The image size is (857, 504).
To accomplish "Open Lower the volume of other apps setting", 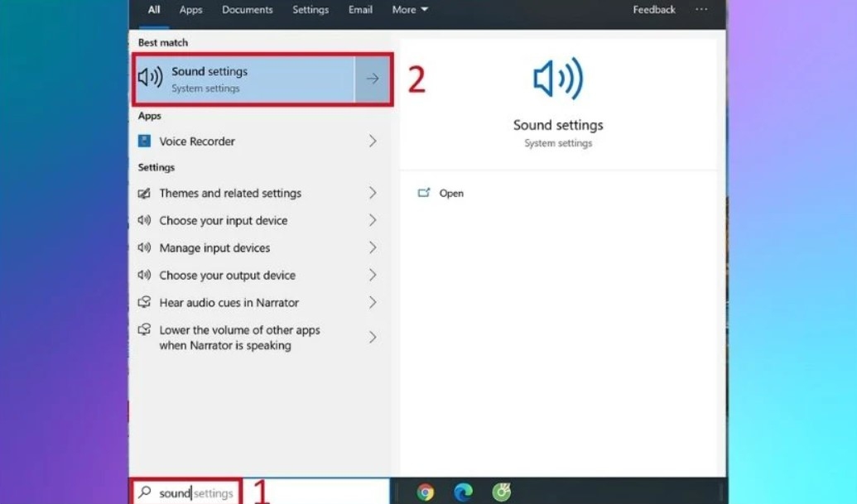I will 260,338.
